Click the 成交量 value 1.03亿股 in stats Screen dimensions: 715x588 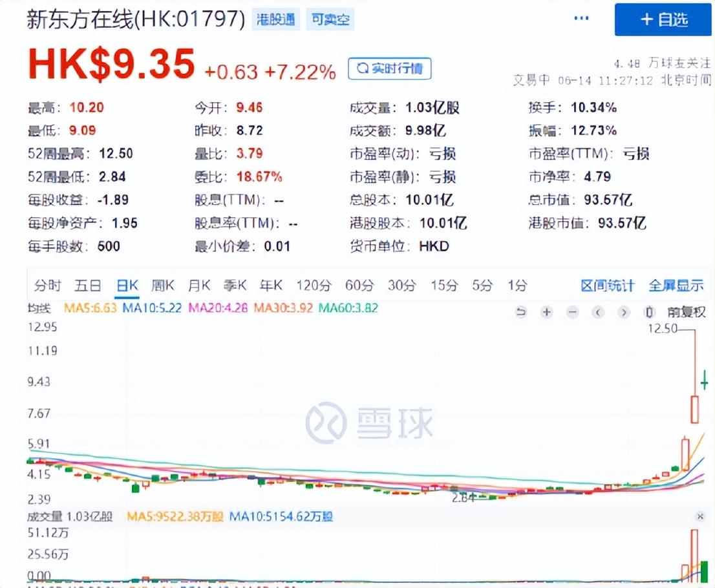pos(432,107)
